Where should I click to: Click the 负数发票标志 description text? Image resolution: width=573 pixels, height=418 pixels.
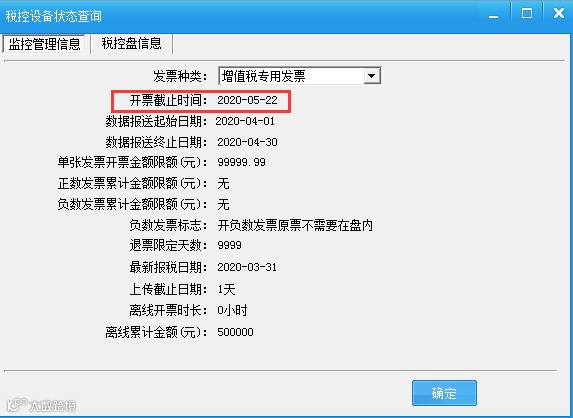pyautogui.click(x=295, y=225)
